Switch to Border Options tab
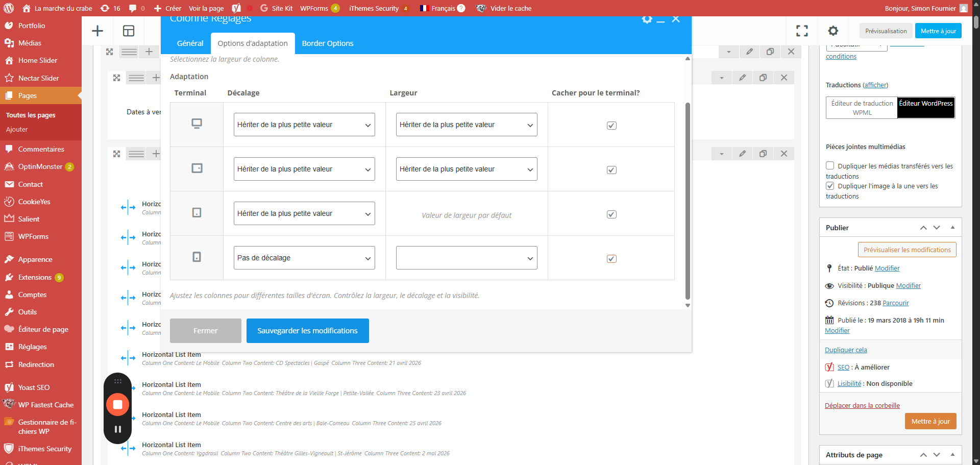980x465 pixels. pyautogui.click(x=328, y=43)
